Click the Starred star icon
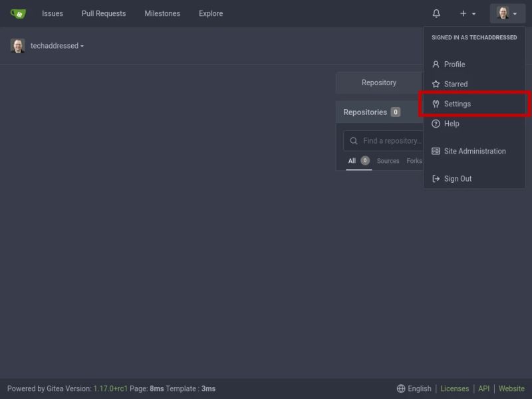Image resolution: width=532 pixels, height=399 pixels. [x=436, y=84]
